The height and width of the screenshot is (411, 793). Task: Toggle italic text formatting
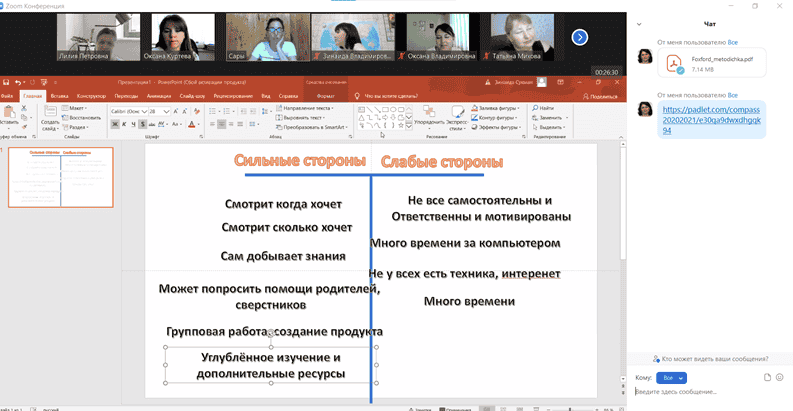tap(124, 124)
